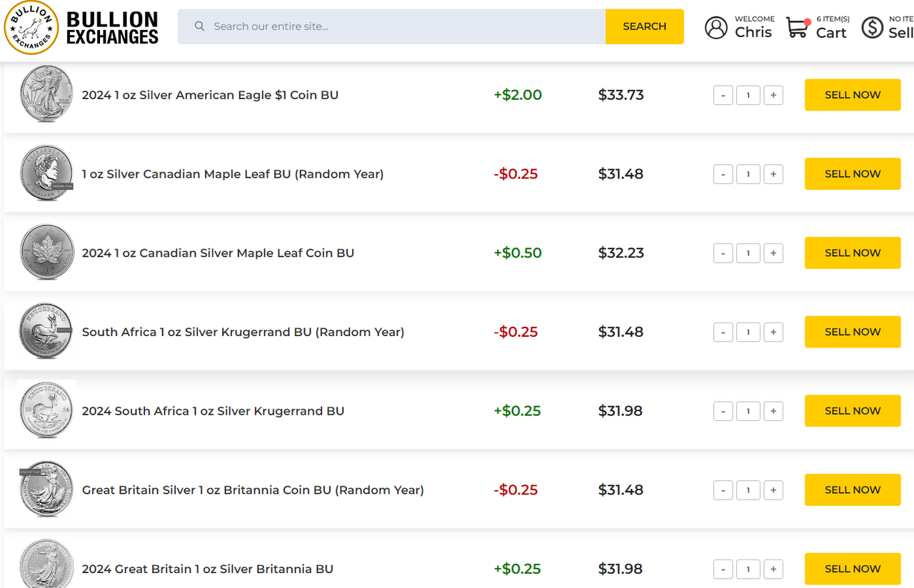The height and width of the screenshot is (588, 914).
Task: Open the shopping cart icon
Action: [x=798, y=28]
